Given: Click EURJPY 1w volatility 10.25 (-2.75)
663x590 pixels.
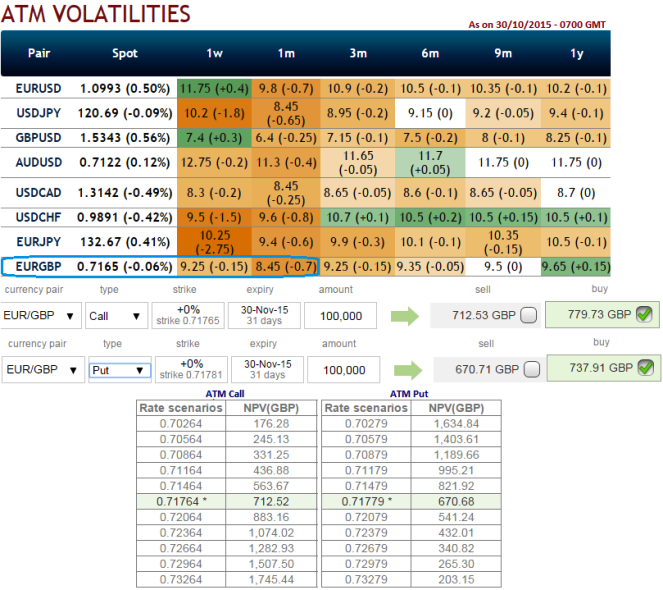Looking at the screenshot, I should (x=214, y=242).
